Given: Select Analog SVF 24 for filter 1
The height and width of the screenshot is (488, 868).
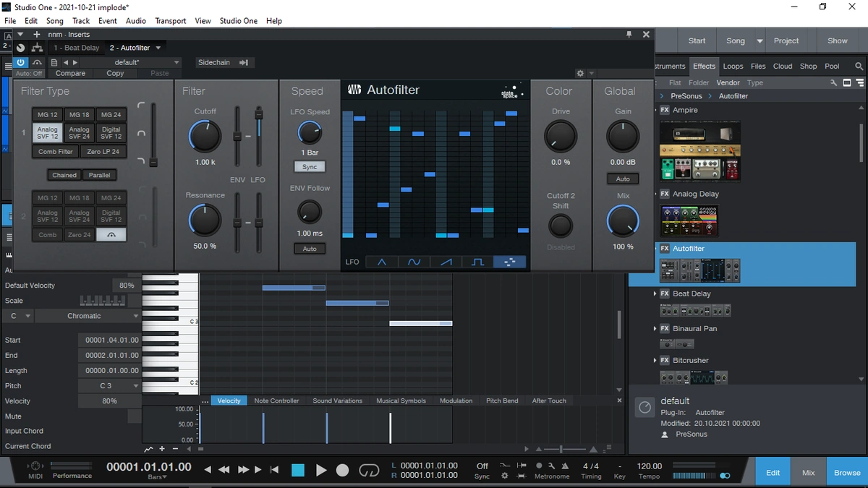Looking at the screenshot, I should point(80,133).
